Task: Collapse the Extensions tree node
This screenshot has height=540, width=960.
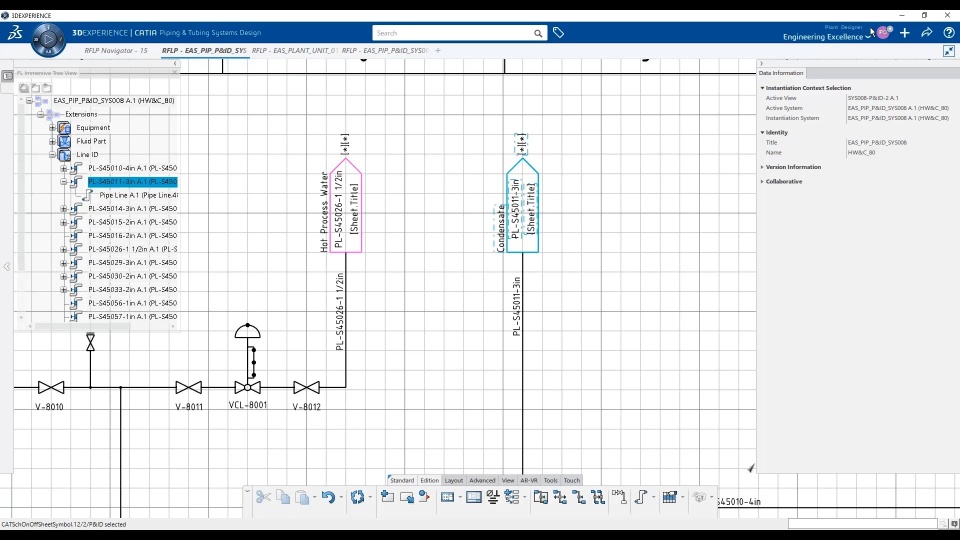Action: [40, 114]
